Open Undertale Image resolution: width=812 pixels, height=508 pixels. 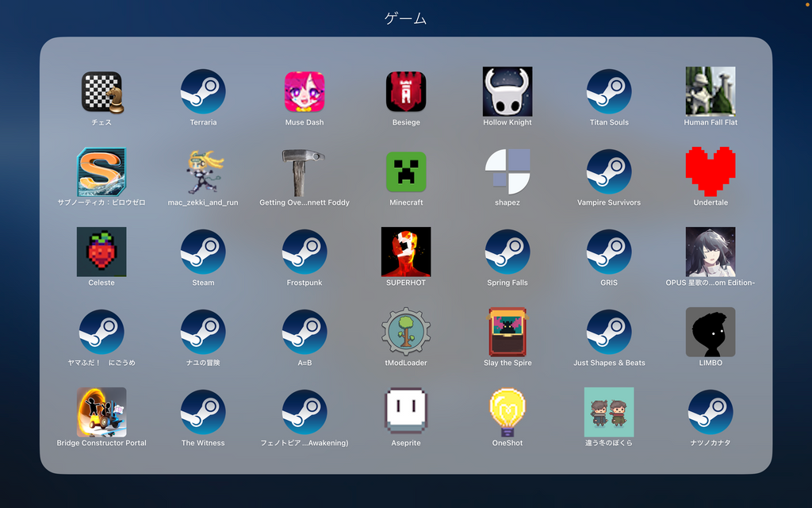tap(710, 171)
